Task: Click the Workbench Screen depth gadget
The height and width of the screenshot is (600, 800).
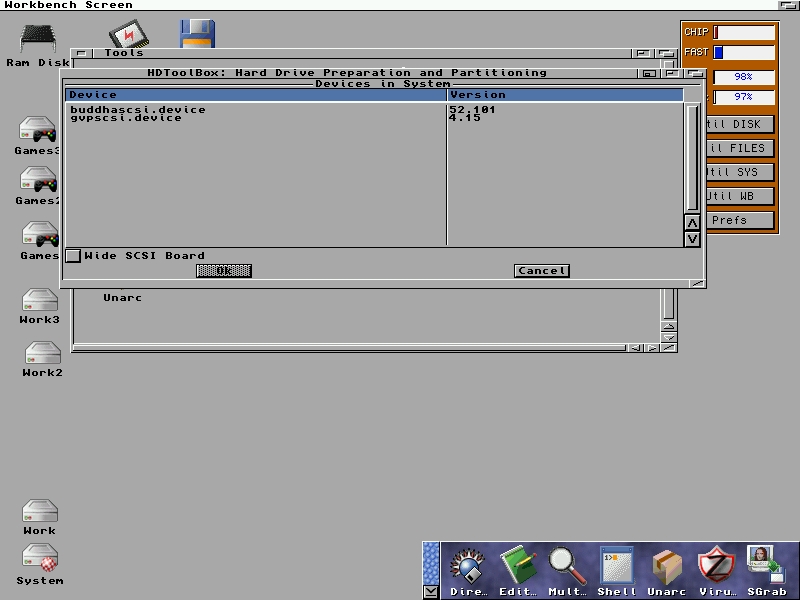Action: click(x=789, y=5)
